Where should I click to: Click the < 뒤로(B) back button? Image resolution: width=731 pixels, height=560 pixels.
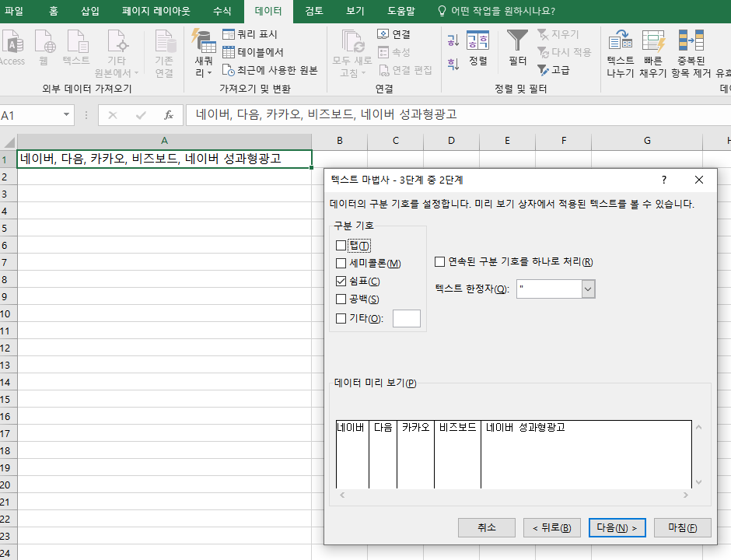(x=552, y=527)
